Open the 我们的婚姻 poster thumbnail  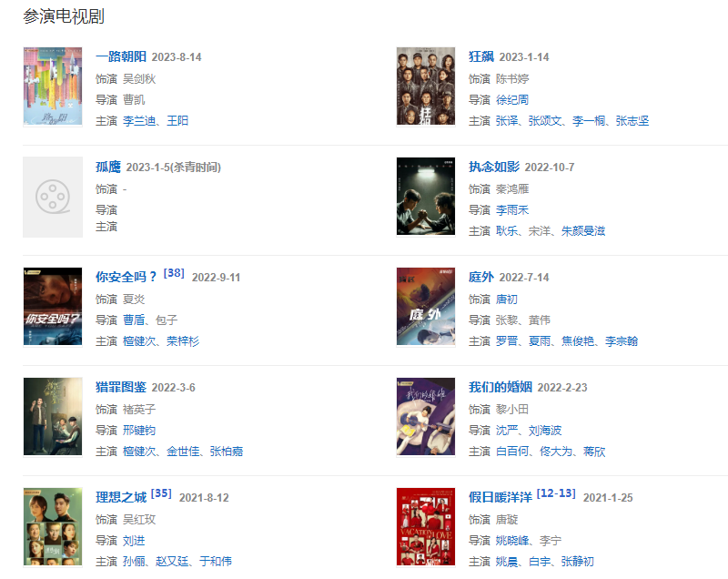click(426, 416)
